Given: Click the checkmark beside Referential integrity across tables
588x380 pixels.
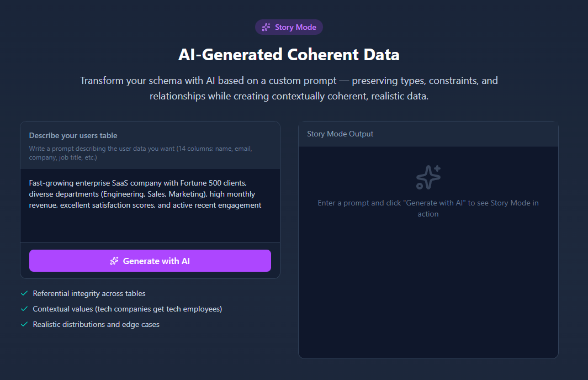Looking at the screenshot, I should 24,293.
